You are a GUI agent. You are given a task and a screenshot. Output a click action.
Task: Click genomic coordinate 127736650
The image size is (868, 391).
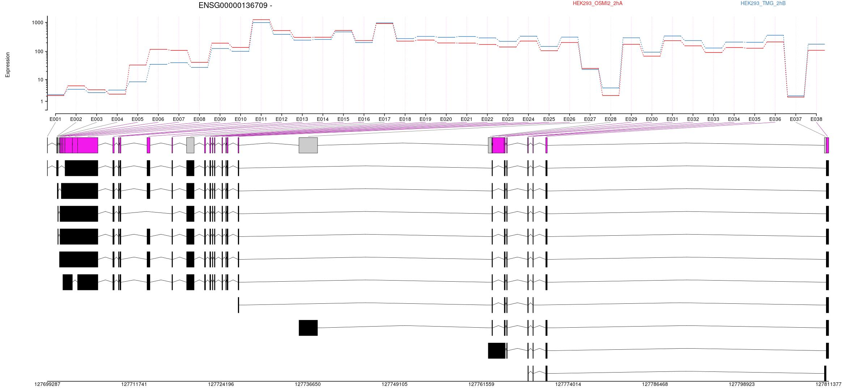308,384
